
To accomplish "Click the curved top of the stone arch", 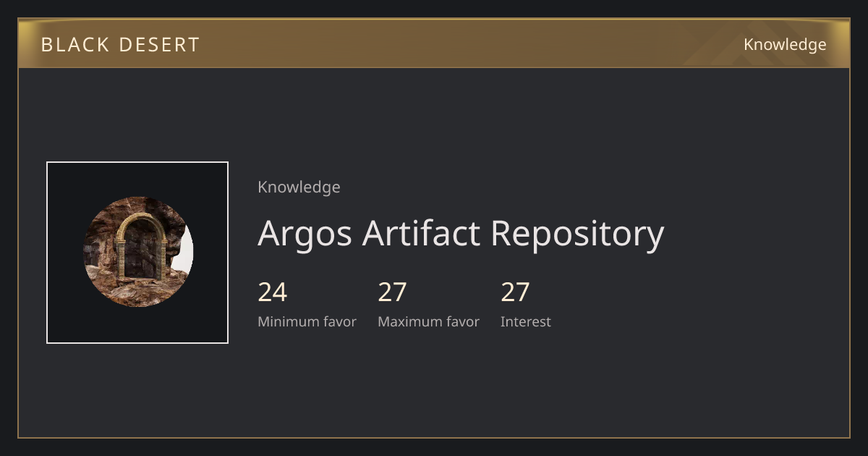I will pyautogui.click(x=142, y=220).
